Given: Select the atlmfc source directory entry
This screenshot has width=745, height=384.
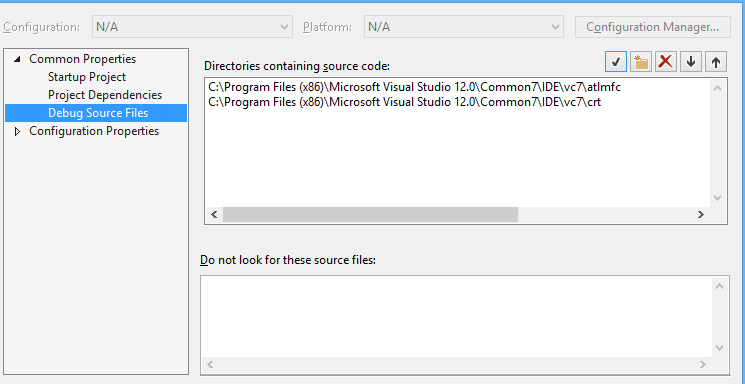Looking at the screenshot, I should point(414,87).
